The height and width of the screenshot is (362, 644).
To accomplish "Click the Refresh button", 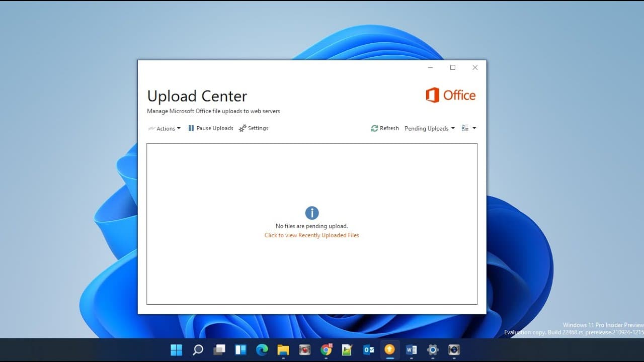I will pos(385,128).
